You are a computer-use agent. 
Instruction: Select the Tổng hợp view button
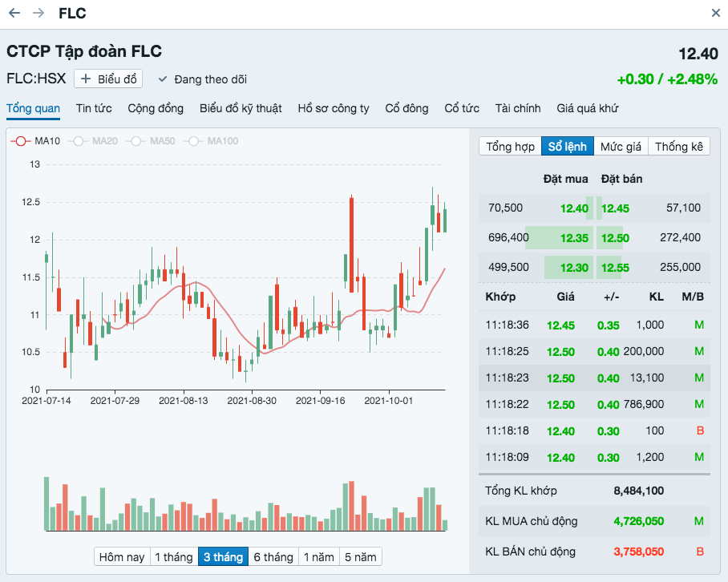[x=510, y=147]
